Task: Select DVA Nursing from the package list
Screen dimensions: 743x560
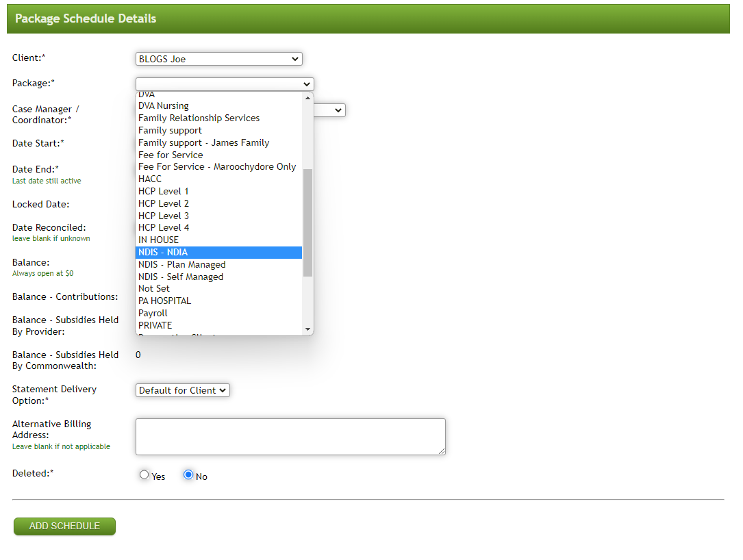Action: [x=163, y=105]
